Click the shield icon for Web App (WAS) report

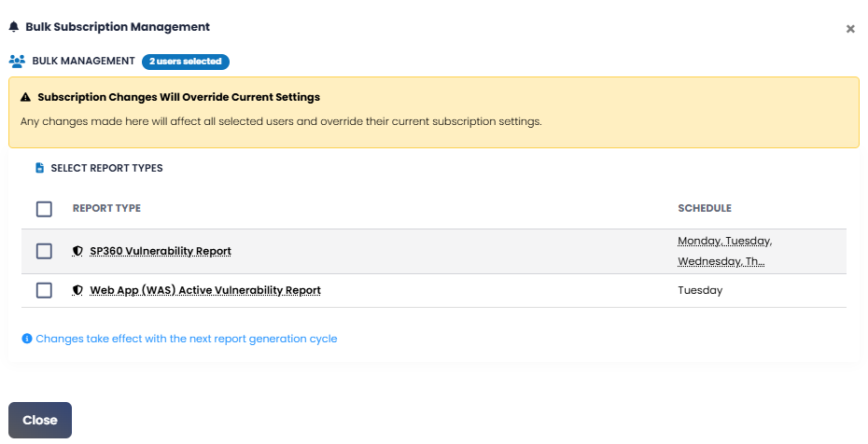pos(77,290)
